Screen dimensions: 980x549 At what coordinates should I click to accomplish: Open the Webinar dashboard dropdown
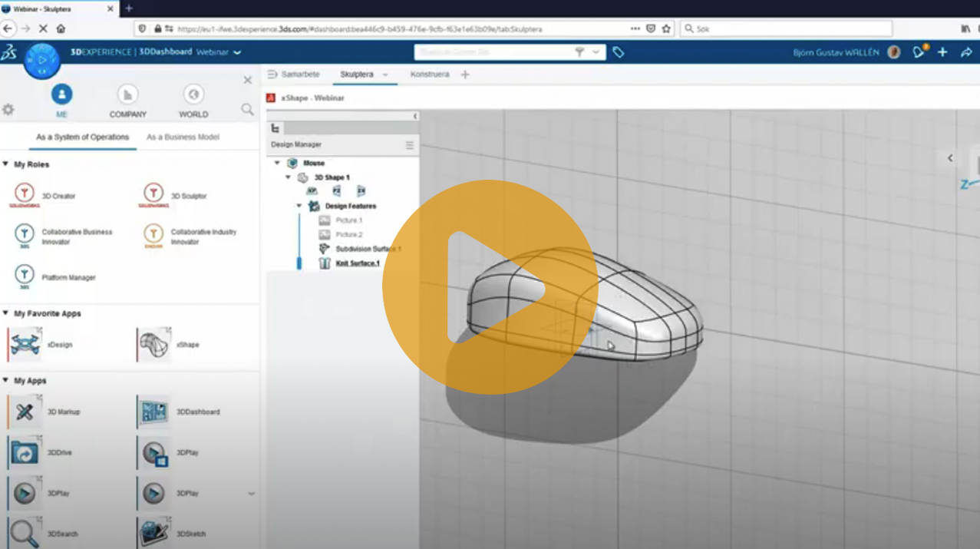(237, 52)
